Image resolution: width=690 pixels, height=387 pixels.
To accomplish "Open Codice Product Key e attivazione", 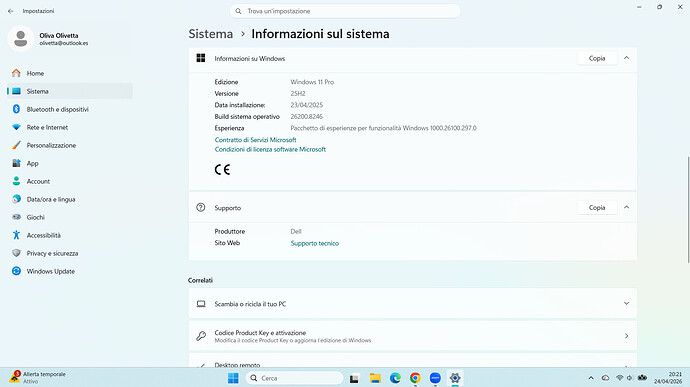I will coord(413,336).
